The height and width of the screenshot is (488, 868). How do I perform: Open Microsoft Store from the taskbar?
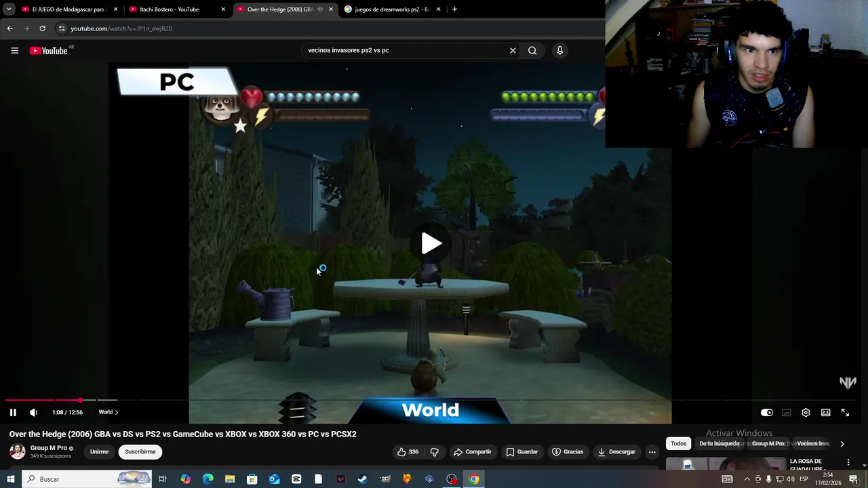pos(252,479)
